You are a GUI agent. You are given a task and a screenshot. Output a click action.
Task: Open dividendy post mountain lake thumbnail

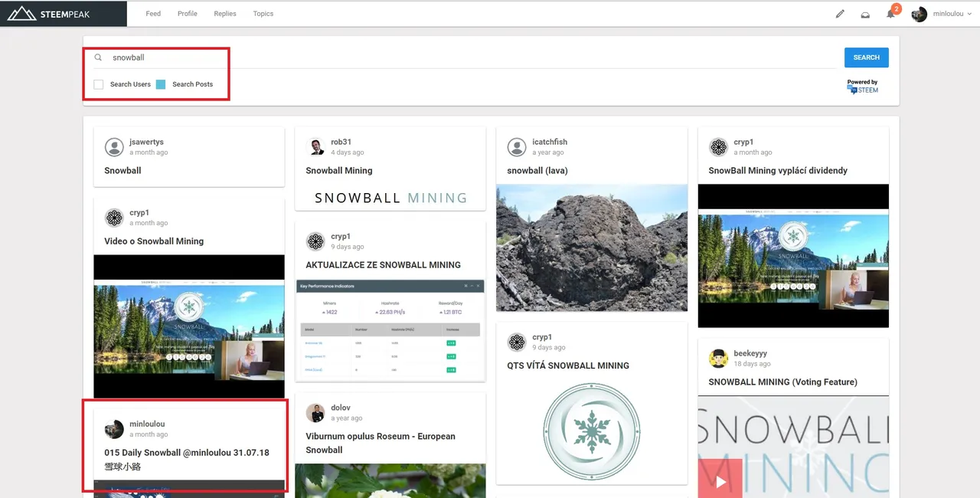pyautogui.click(x=793, y=256)
